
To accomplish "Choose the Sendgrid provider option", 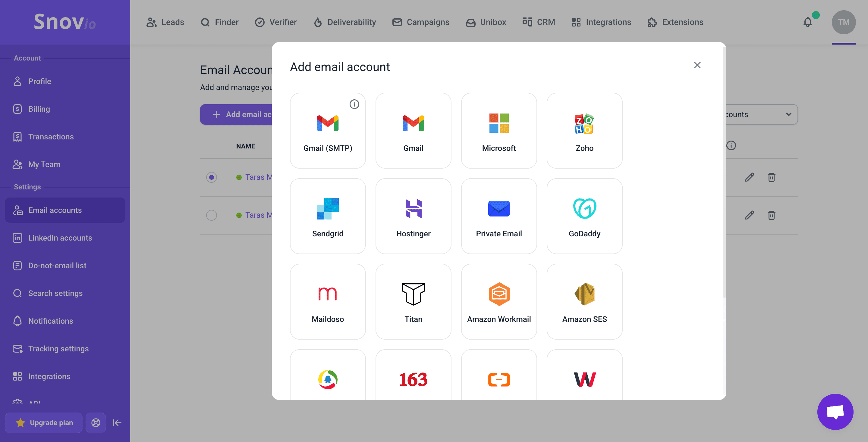I will (328, 216).
